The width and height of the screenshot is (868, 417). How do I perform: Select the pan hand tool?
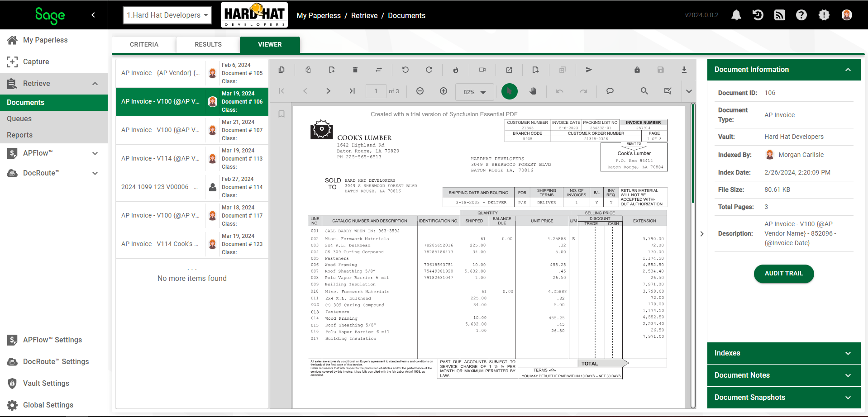point(533,91)
